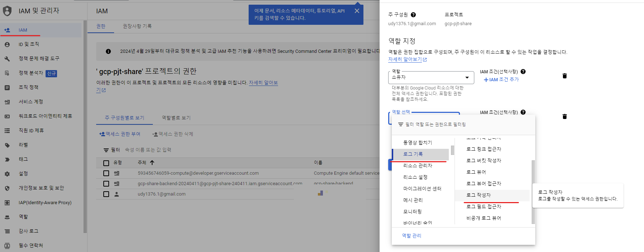The image size is (644, 252).
Task: Open 서비스 계정 in sidebar
Action: pos(31,102)
